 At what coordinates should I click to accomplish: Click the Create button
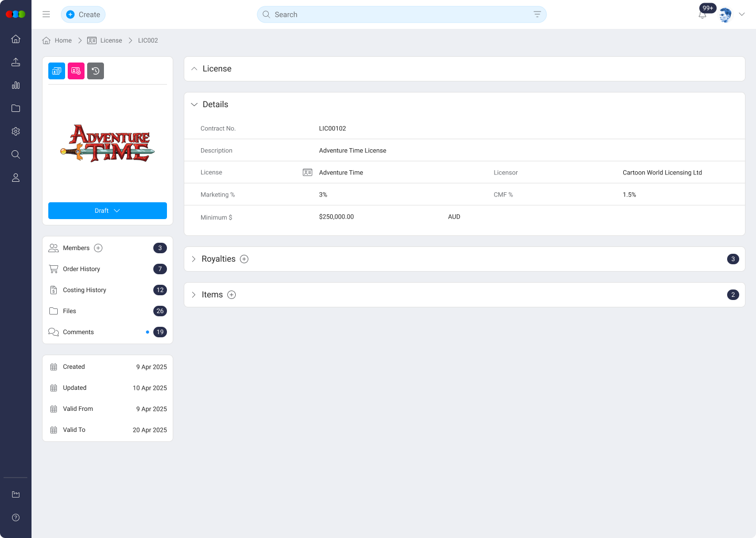click(x=83, y=14)
